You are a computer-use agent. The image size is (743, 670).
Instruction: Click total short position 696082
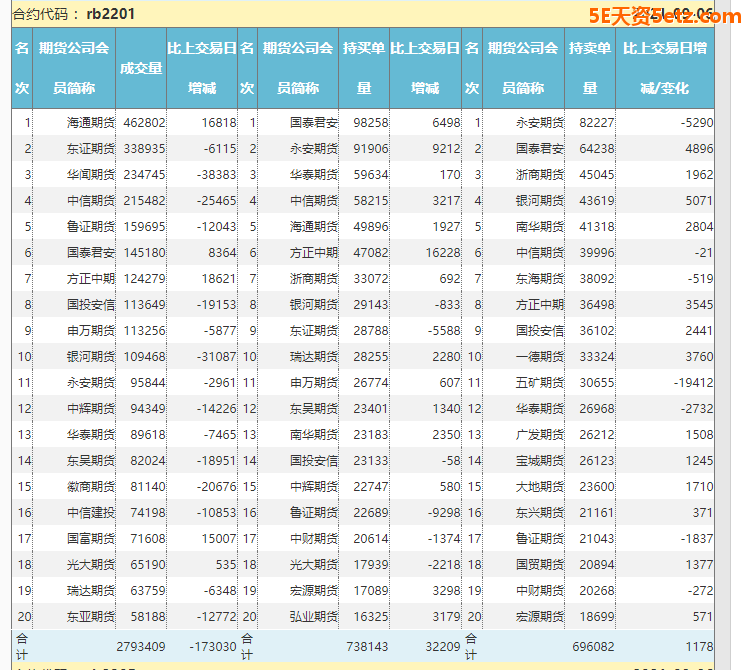[x=593, y=647]
